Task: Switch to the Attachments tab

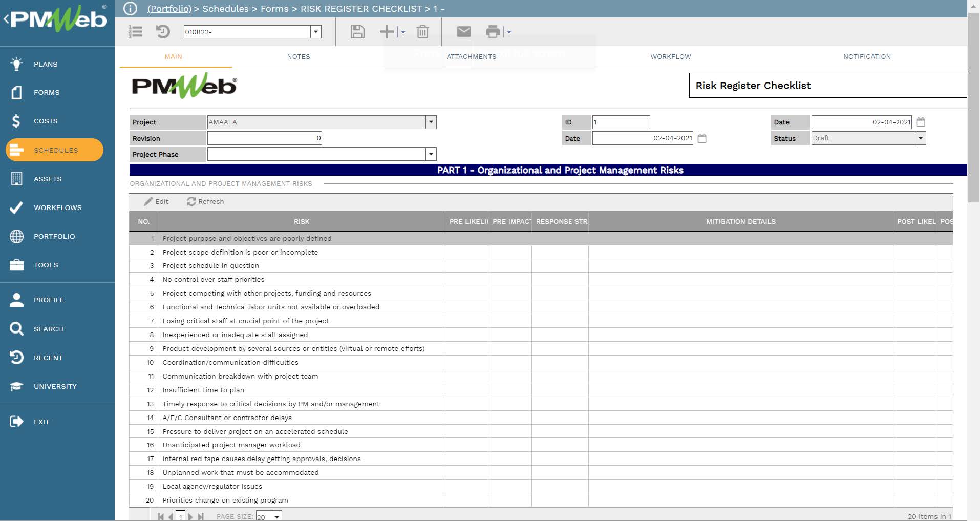Action: coord(471,57)
